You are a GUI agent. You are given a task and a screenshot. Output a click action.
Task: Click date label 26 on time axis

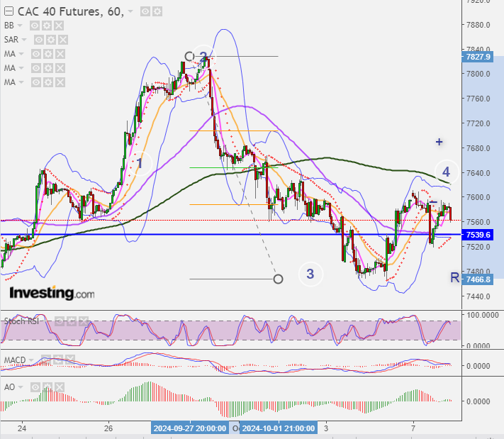click(x=108, y=428)
